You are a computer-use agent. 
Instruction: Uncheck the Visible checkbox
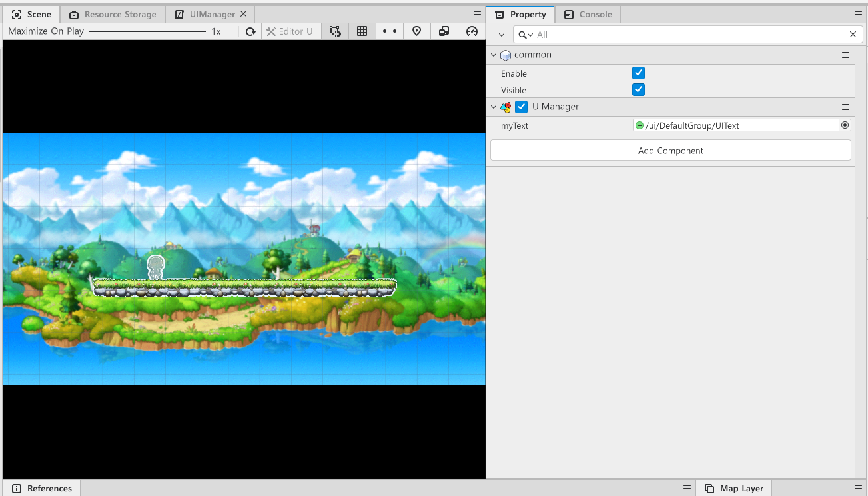(638, 89)
